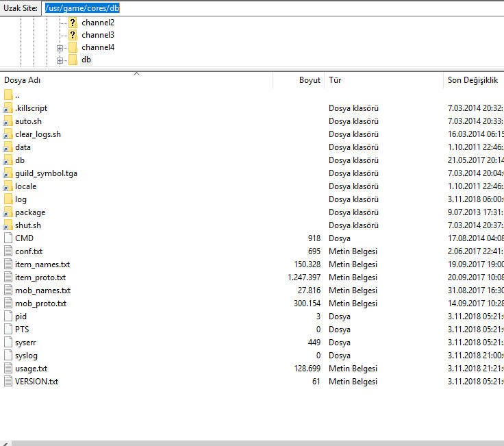Expand the db tree node
This screenshot has width=504, height=446.
(x=60, y=60)
